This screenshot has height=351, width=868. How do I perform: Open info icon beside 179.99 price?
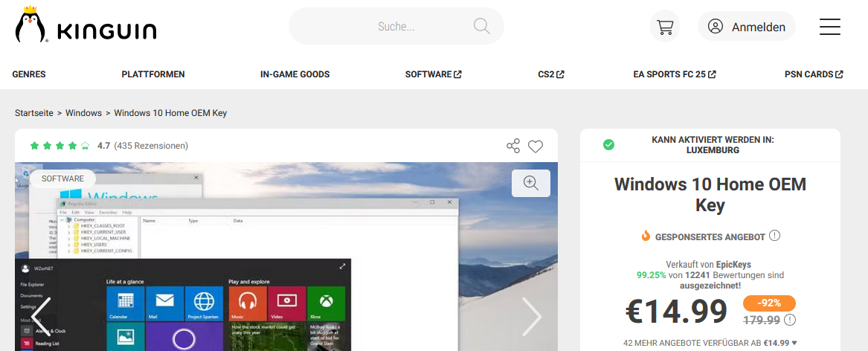(x=790, y=320)
